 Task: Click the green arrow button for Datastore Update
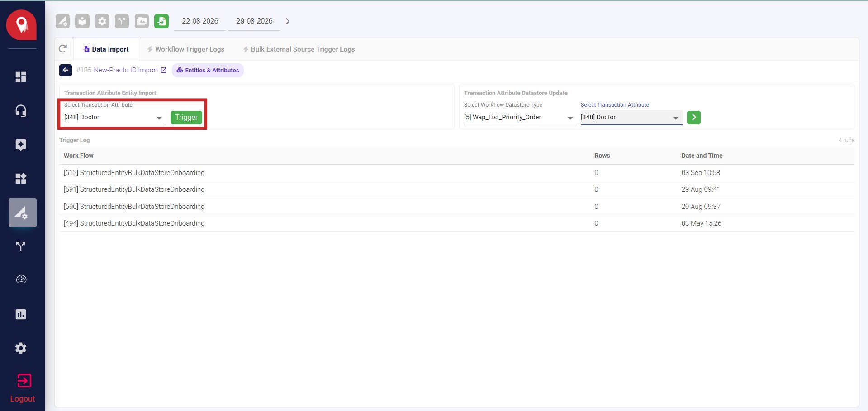coord(694,118)
